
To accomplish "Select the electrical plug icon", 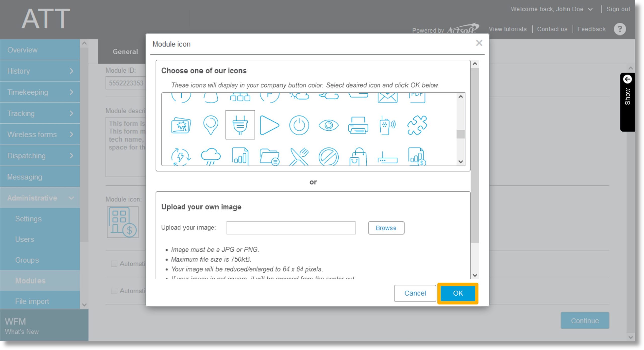I will (240, 125).
